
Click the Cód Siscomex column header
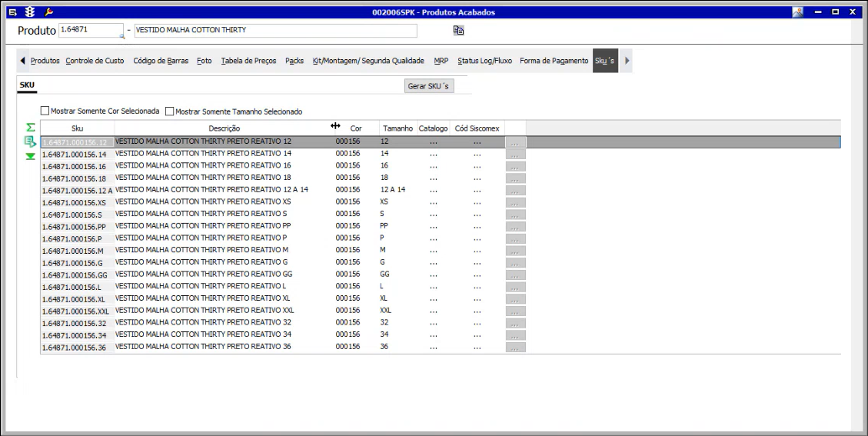coord(477,128)
